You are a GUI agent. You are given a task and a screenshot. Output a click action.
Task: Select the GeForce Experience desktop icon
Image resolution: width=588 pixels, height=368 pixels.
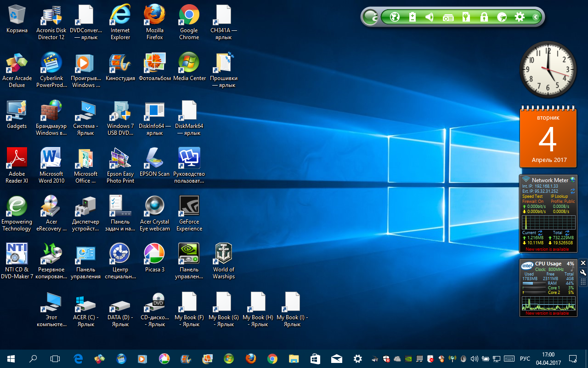[x=189, y=214]
